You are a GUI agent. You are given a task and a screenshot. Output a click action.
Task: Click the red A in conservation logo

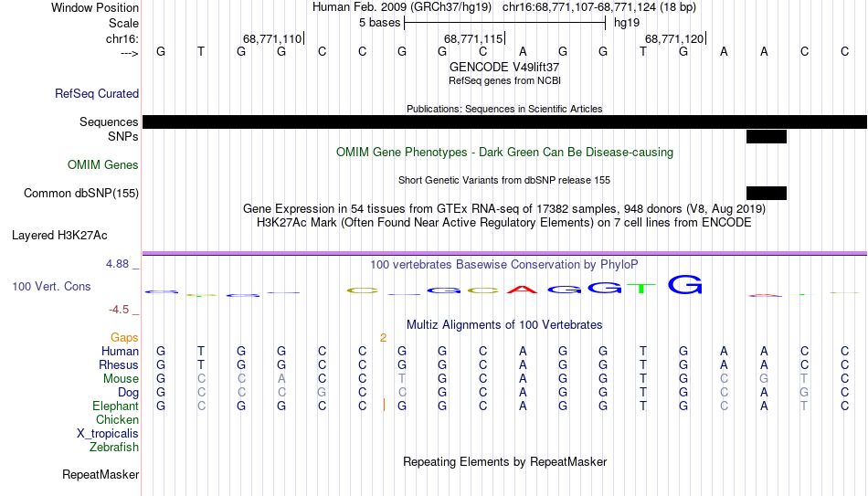click(x=524, y=290)
